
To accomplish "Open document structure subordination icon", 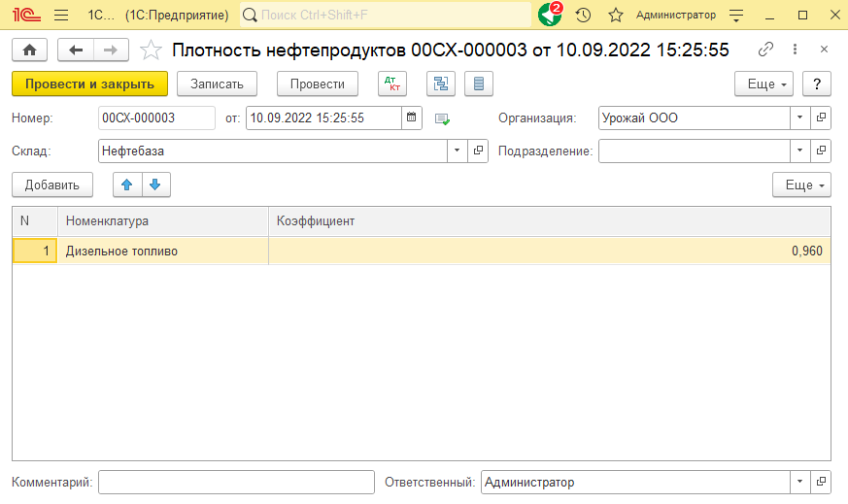I will coord(441,84).
